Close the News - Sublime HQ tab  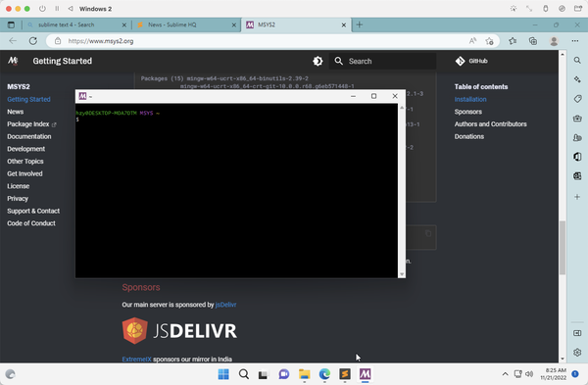[x=234, y=24]
